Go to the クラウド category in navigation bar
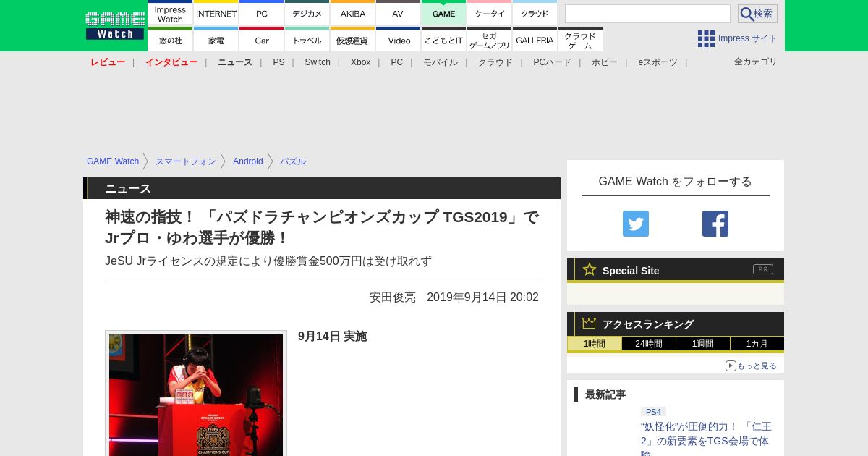868x456 pixels. 495,62
